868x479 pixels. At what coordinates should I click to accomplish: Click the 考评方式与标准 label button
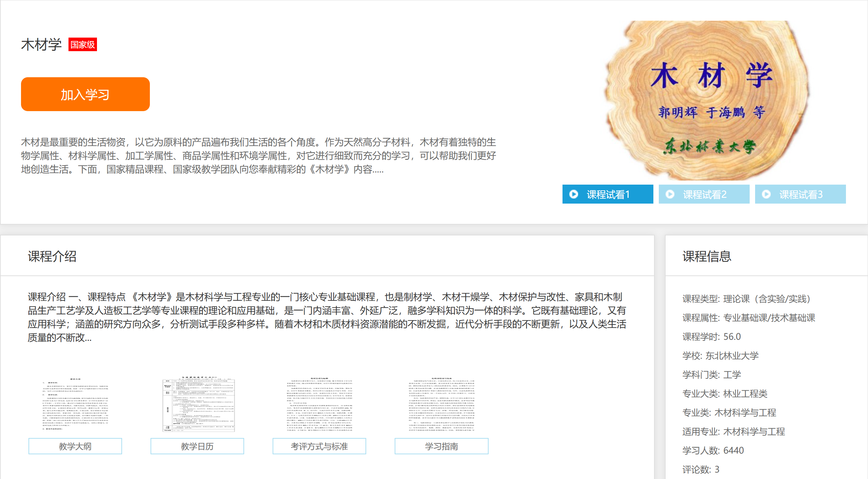(x=319, y=446)
